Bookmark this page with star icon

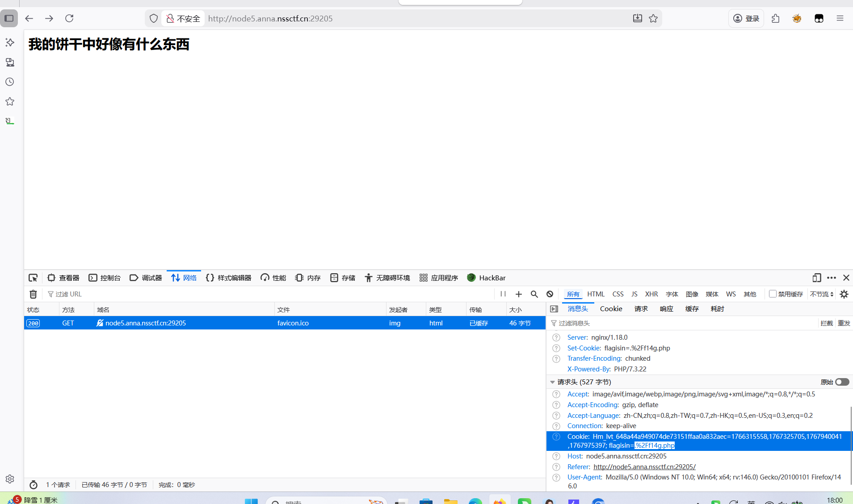click(653, 18)
